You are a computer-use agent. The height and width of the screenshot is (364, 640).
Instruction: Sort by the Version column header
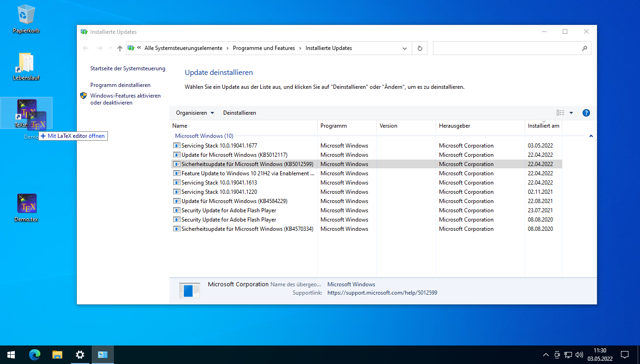(x=406, y=126)
